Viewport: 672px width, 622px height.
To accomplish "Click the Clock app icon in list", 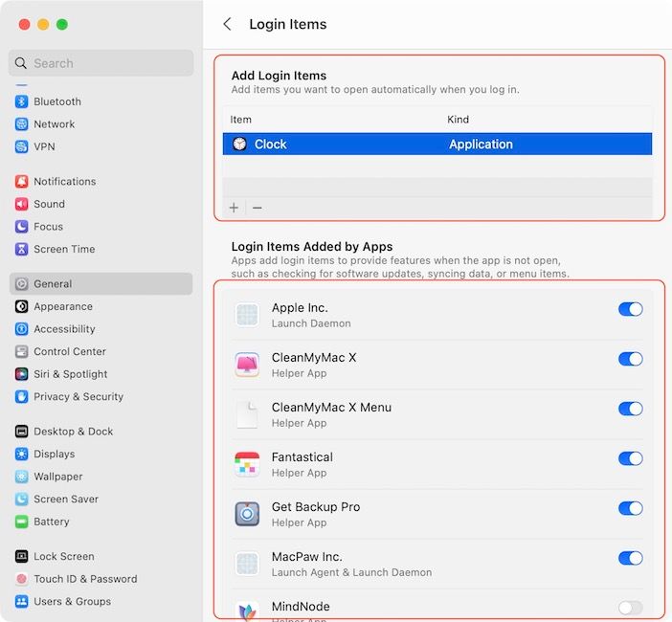I will (x=239, y=144).
